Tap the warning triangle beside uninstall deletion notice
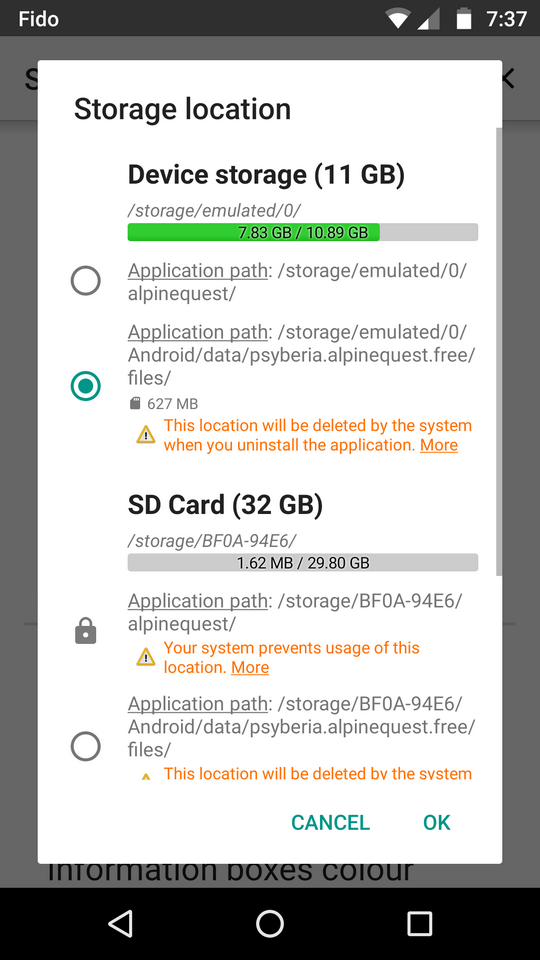This screenshot has height=960, width=540. [146, 435]
